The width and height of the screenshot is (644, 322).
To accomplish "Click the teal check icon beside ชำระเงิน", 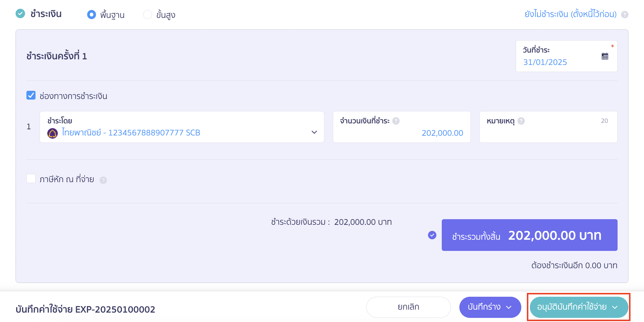I will pos(20,14).
